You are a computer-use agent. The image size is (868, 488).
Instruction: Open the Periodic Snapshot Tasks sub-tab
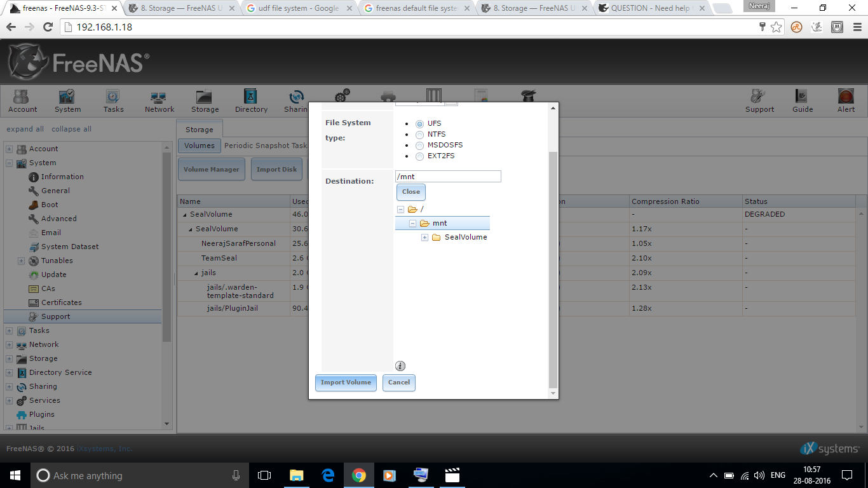[x=266, y=146]
